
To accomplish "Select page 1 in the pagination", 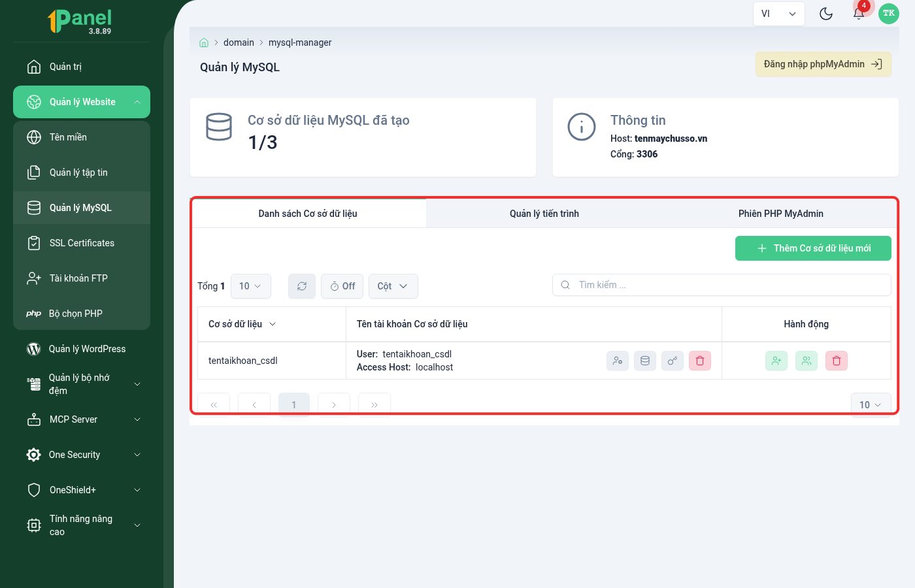I will [x=294, y=405].
